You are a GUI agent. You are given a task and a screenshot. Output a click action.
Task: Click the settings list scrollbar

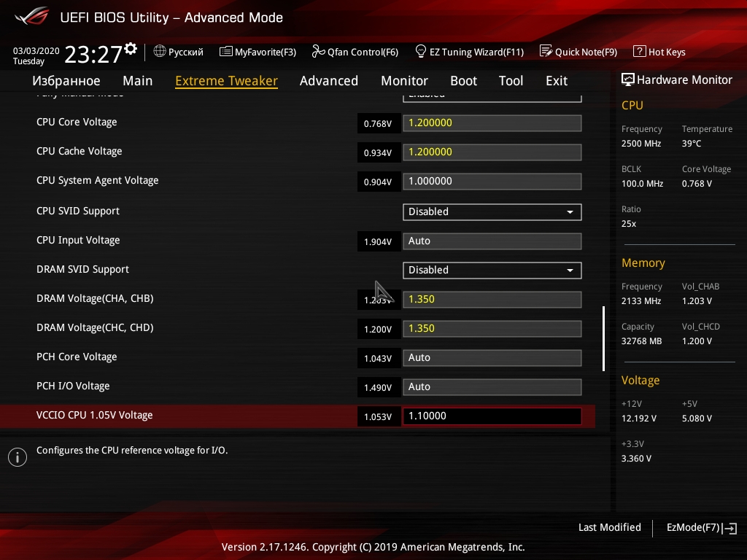[603, 338]
